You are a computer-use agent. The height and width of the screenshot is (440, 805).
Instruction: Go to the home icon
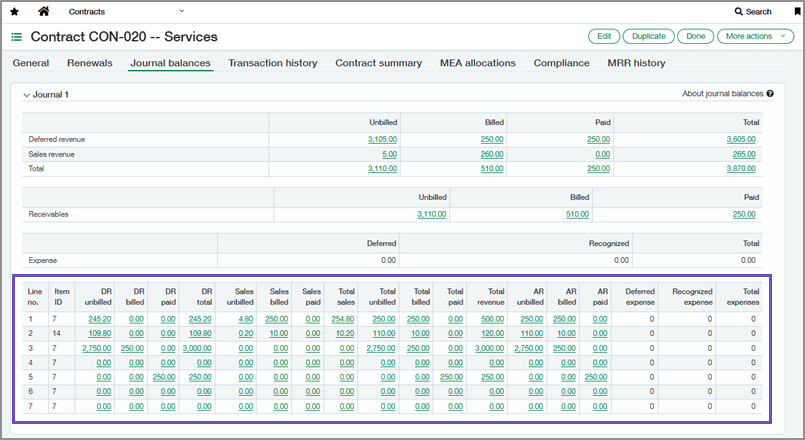click(43, 11)
